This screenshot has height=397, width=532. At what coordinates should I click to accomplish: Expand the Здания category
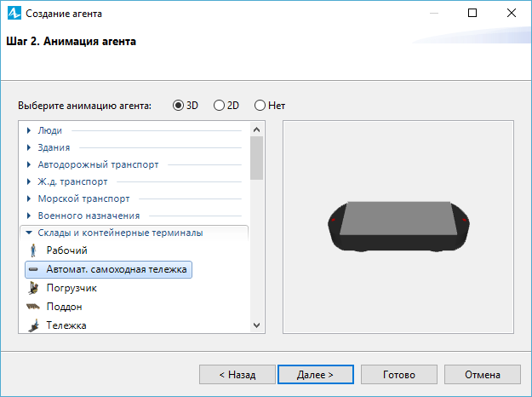(x=29, y=147)
